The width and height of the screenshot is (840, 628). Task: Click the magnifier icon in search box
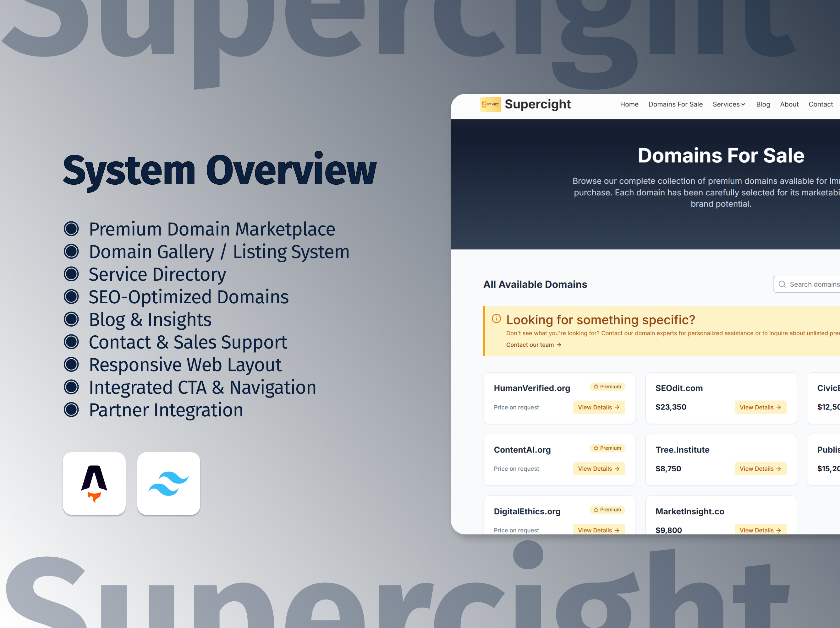(782, 284)
